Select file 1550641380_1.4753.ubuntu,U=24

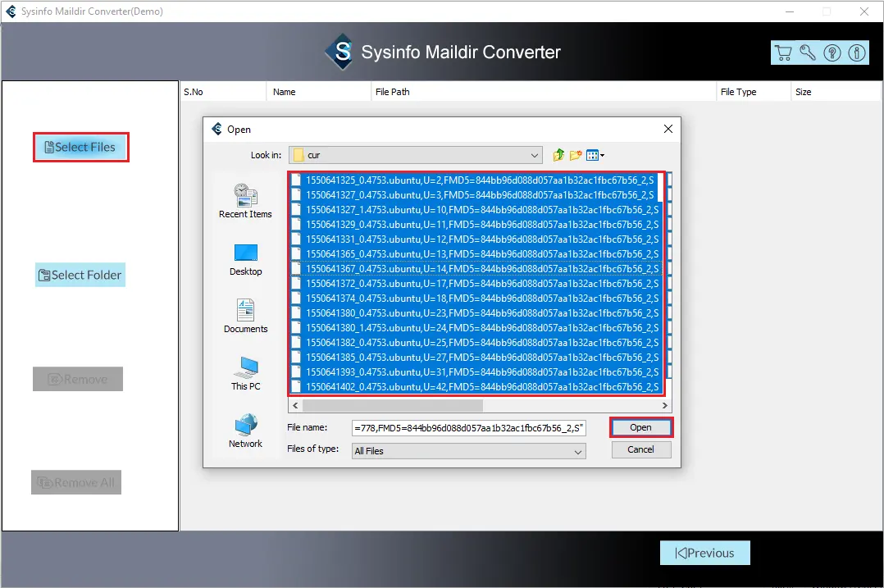tap(476, 327)
